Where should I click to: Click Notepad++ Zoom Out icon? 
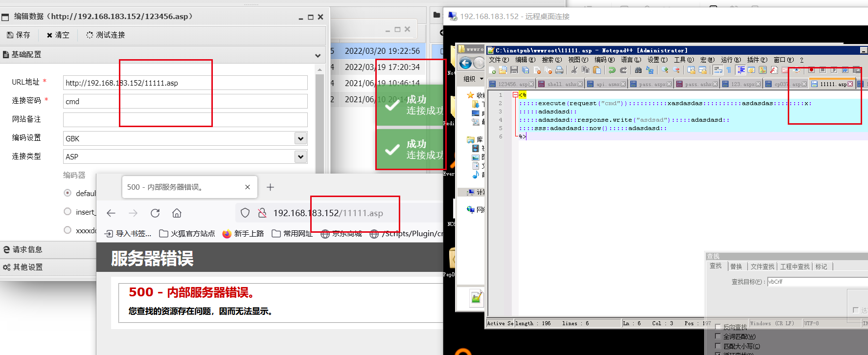[676, 70]
